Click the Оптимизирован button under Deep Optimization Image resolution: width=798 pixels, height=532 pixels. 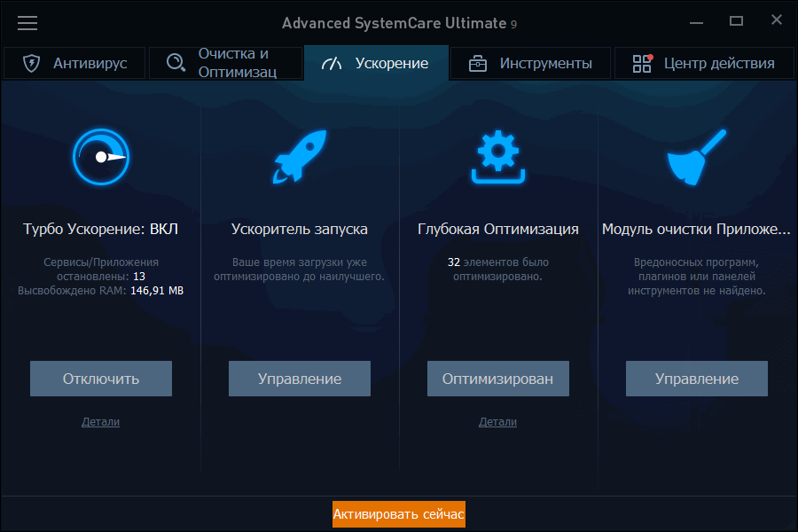click(x=497, y=379)
